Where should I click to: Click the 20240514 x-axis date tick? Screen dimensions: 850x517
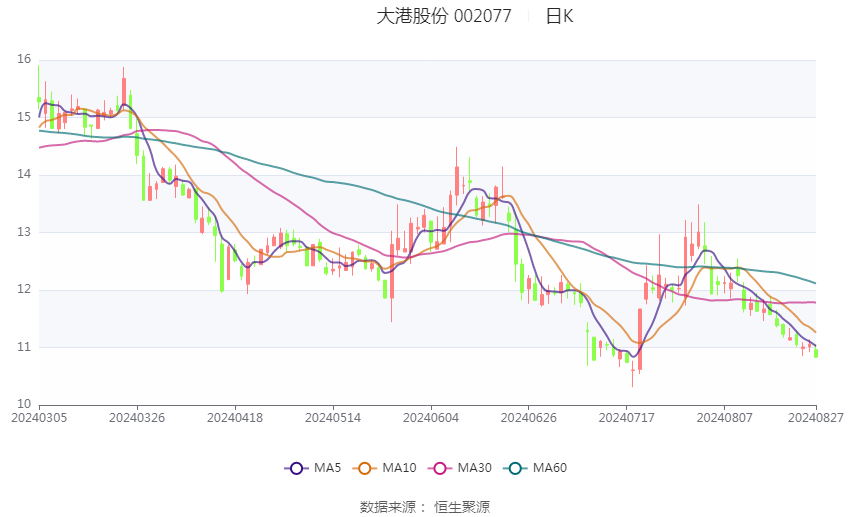pyautogui.click(x=333, y=418)
